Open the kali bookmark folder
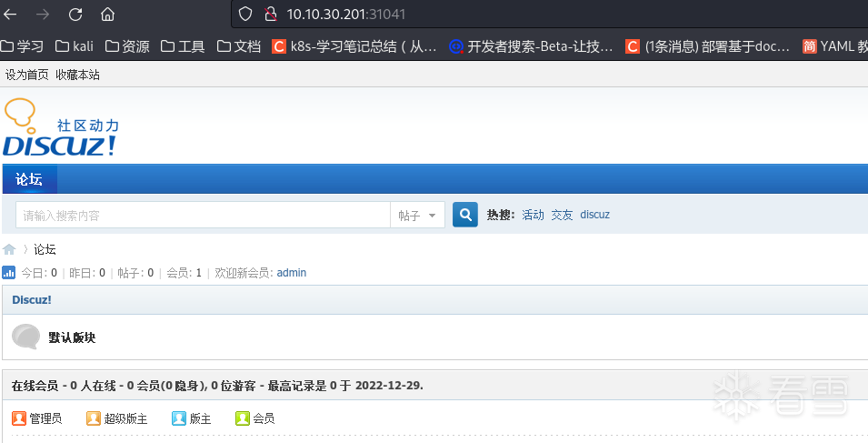The image size is (868, 443). click(75, 46)
